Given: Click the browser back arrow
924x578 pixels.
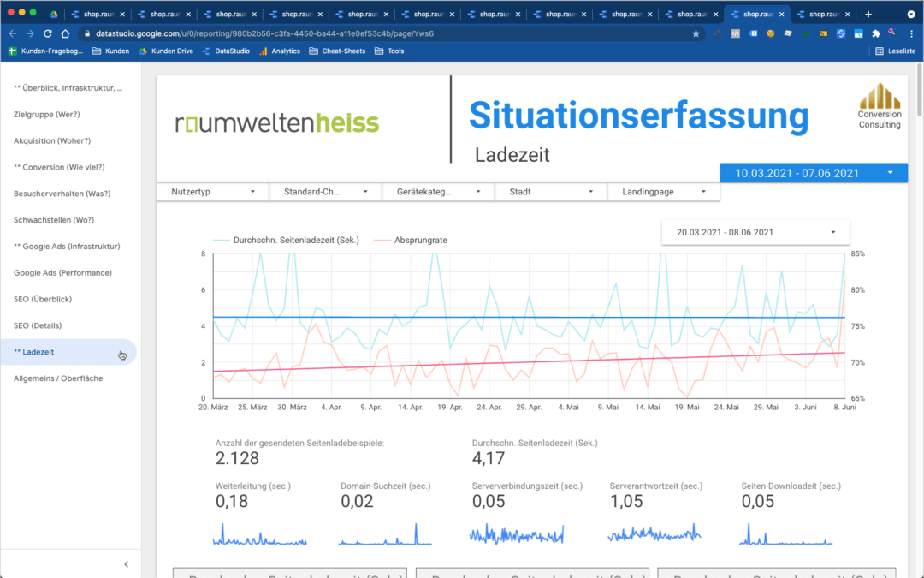Looking at the screenshot, I should (12, 33).
